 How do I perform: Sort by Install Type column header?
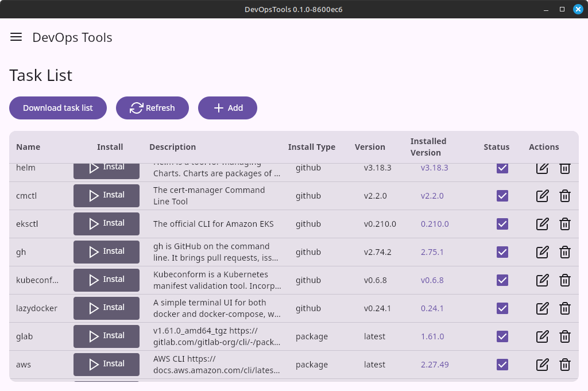tap(311, 147)
